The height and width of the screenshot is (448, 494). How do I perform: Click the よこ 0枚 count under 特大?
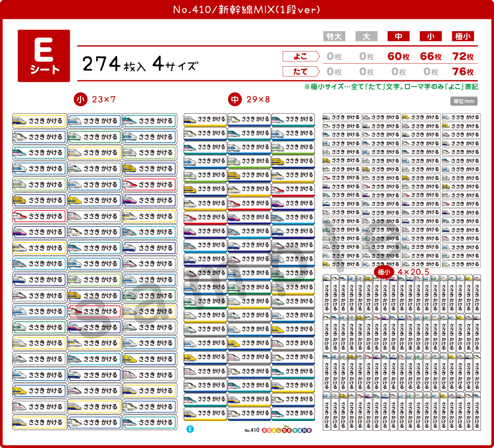334,57
